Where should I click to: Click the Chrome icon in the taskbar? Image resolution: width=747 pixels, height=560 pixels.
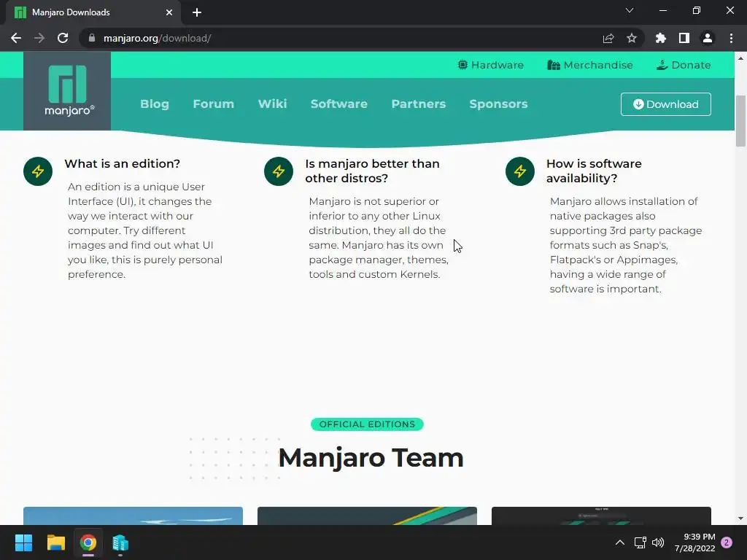[x=88, y=542]
